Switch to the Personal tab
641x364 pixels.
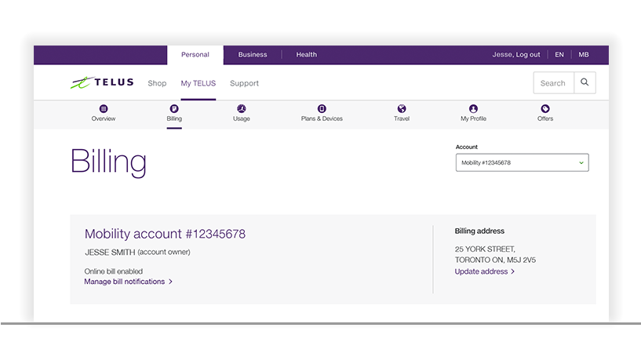pos(195,55)
